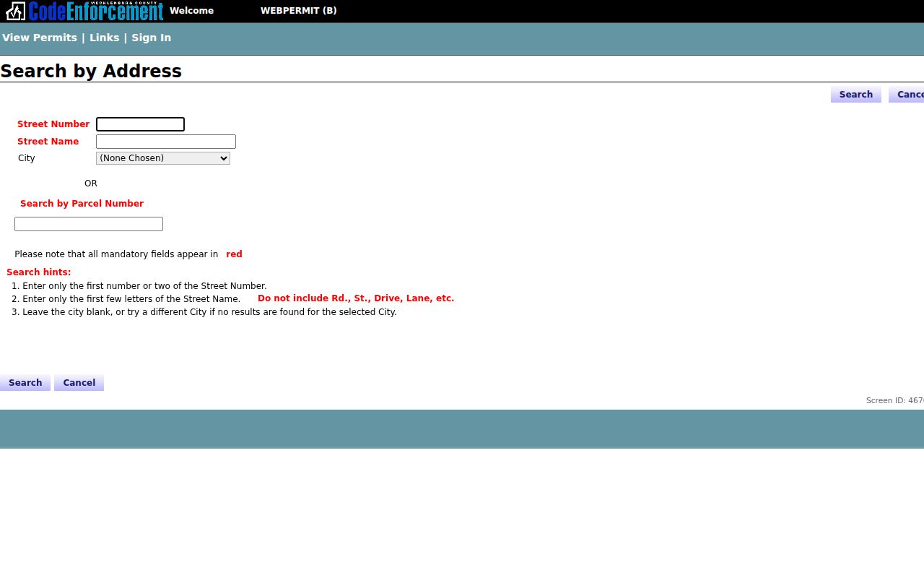Screen dimensions: 924x578
Task: Click the Street Number label
Action: (x=53, y=124)
